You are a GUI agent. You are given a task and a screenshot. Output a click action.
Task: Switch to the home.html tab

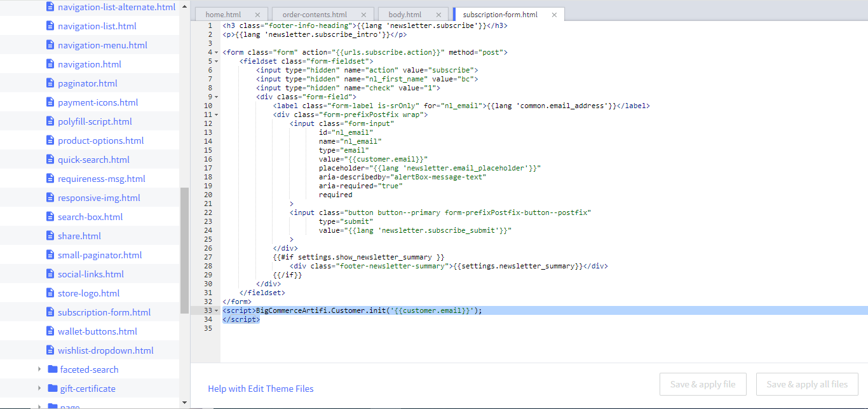[223, 15]
